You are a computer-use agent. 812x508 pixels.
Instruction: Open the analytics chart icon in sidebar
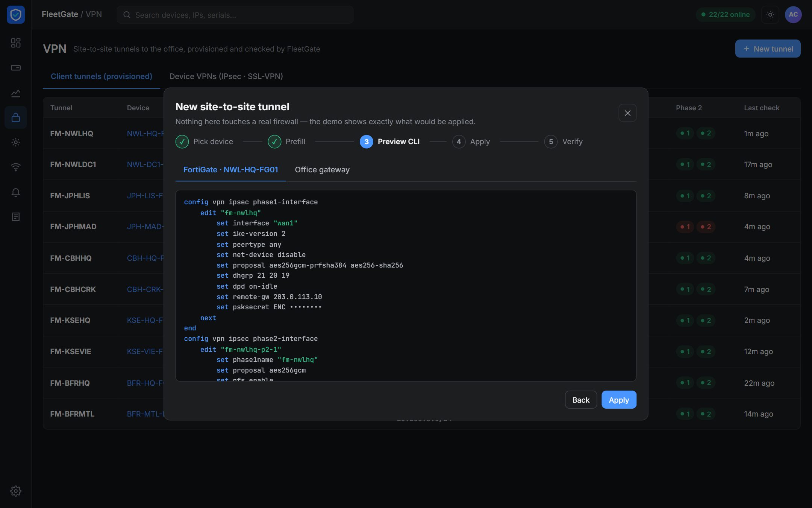coord(16,93)
